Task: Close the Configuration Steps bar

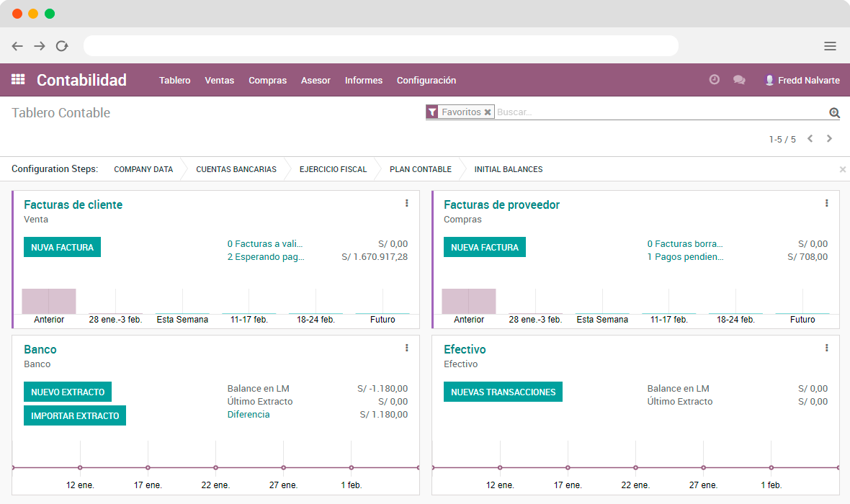Action: 842,169
